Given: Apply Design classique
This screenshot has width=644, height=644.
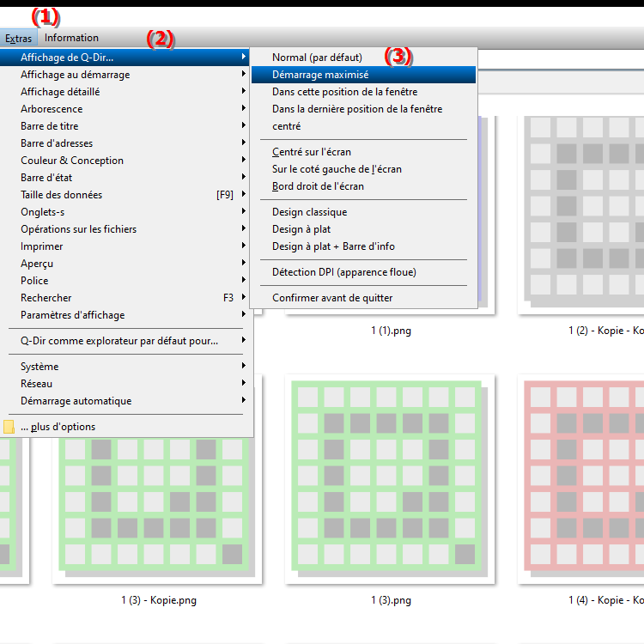Looking at the screenshot, I should 363,212.
